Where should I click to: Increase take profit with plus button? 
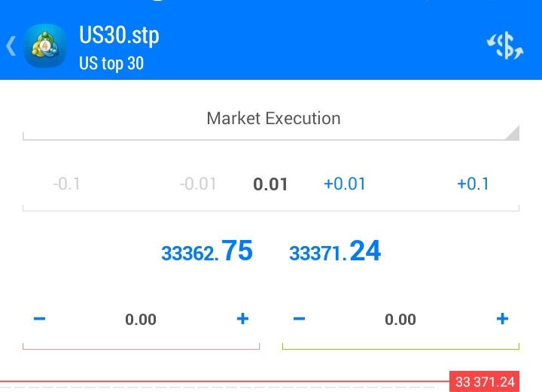(502, 319)
